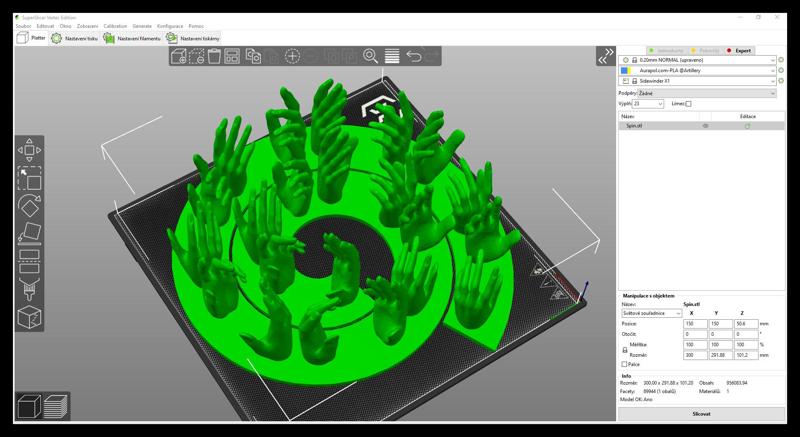Toggle the Palce inches checkbox
Image resolution: width=800 pixels, height=437 pixels.
[624, 364]
